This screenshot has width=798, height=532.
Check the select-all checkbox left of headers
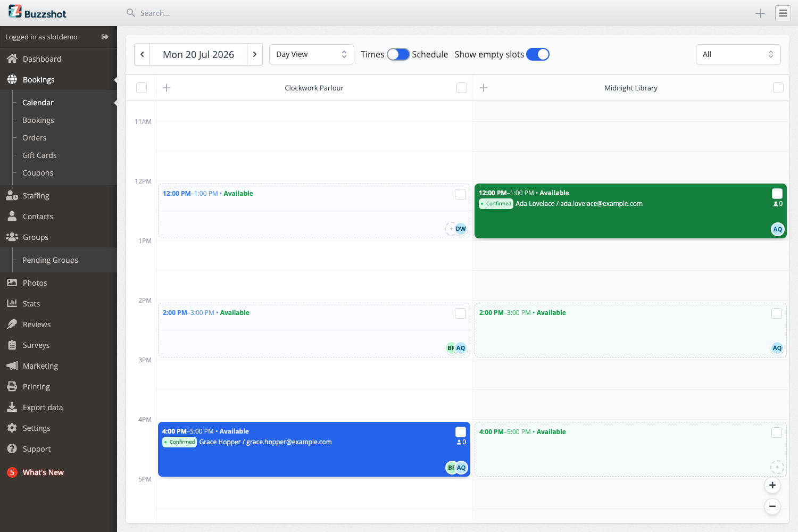click(x=142, y=88)
